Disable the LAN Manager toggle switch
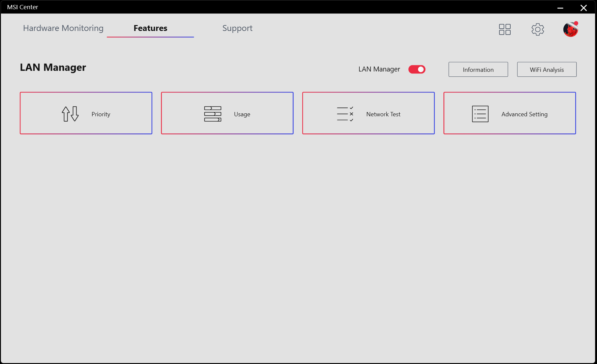Image resolution: width=597 pixels, height=364 pixels. pos(417,69)
